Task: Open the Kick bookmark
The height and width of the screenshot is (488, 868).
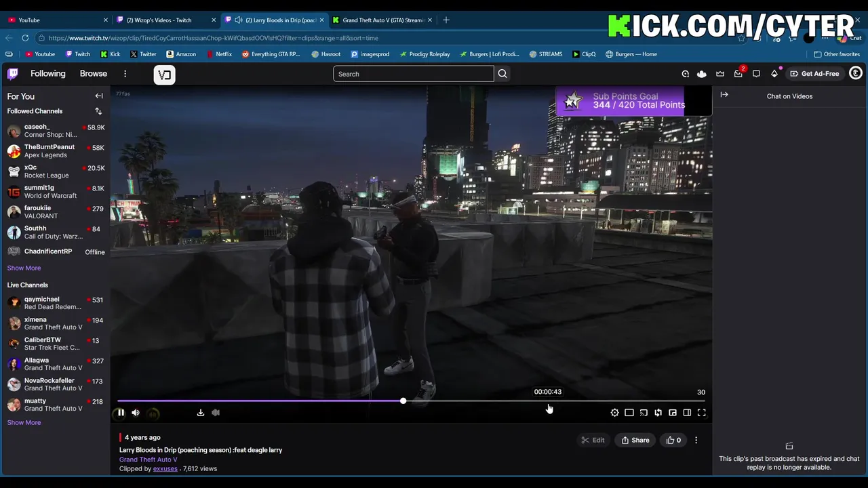Action: tap(110, 54)
